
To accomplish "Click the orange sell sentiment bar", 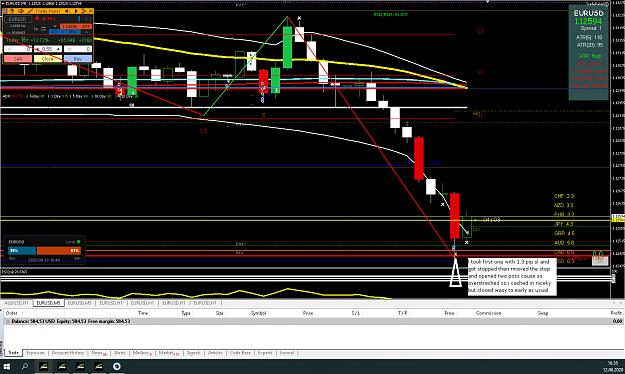I will [59, 251].
